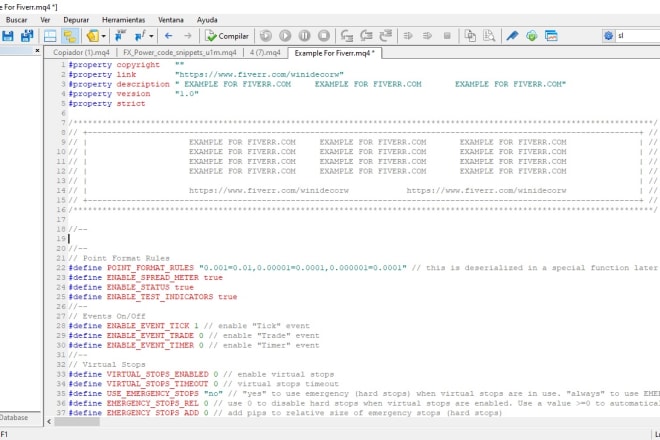Open the Depurar menu
The height and width of the screenshot is (440, 660).
click(76, 20)
